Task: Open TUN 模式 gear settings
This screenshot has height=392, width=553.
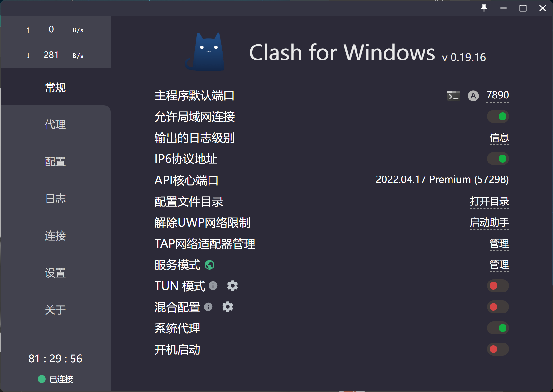Action: 232,286
